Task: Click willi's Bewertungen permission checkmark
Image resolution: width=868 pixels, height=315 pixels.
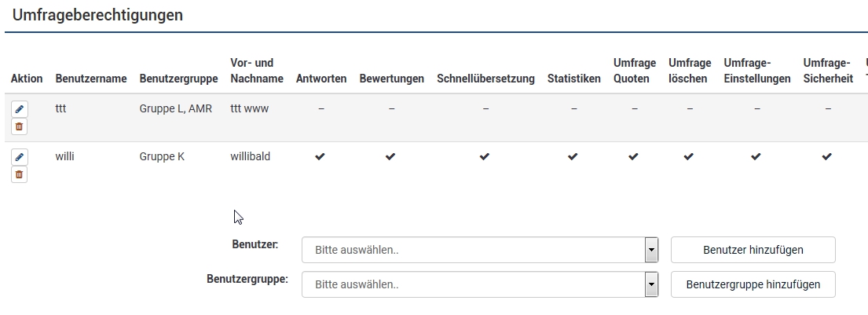Action: [x=390, y=157]
